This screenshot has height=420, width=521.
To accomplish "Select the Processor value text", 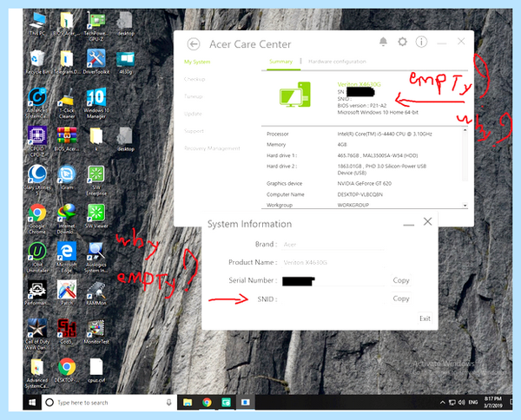I will 385,134.
